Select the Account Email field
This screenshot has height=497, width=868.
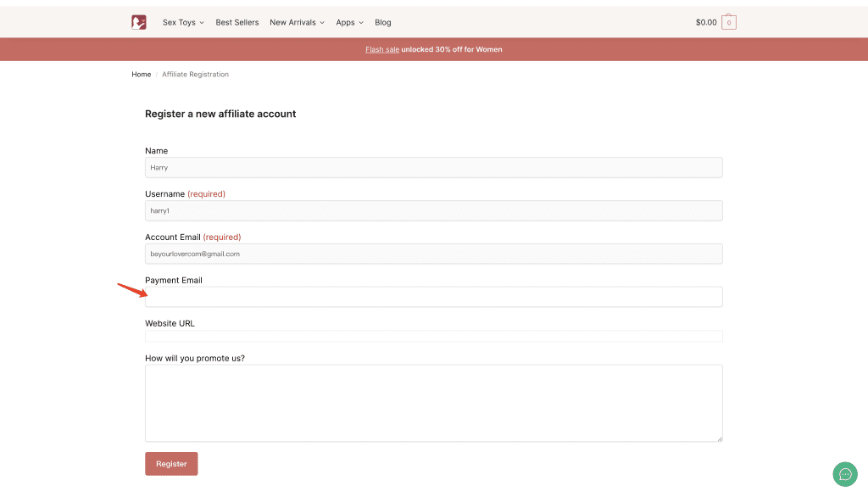click(433, 254)
